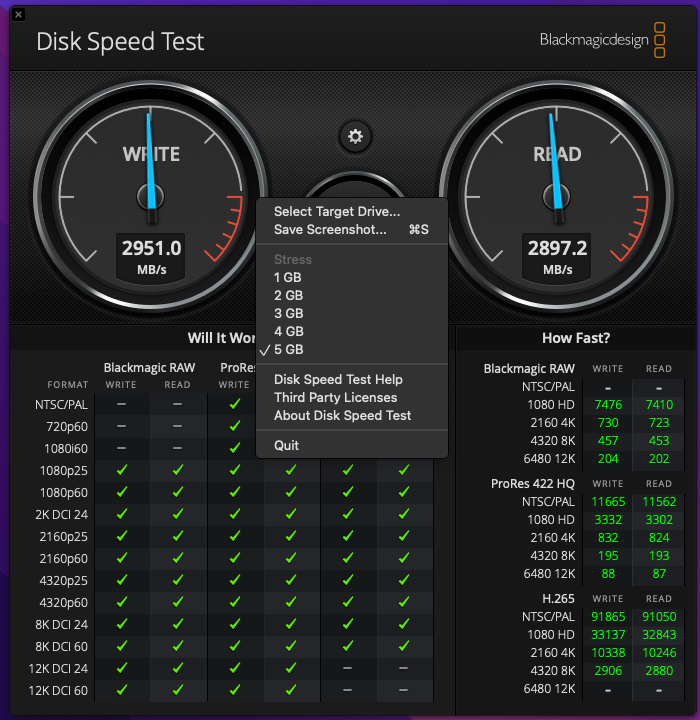This screenshot has height=720, width=700.
Task: Click the Blackmagic RAW read checkmark for 8K DCI 24
Action: [x=178, y=624]
